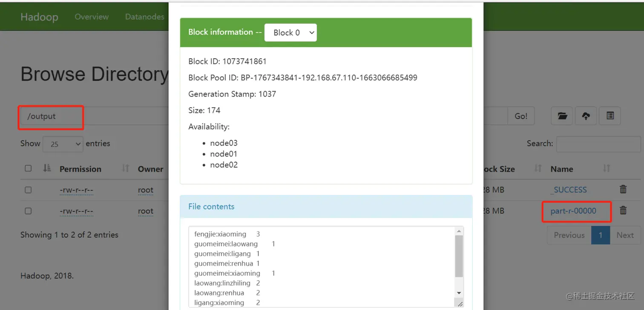The image size is (644, 310).
Task: Click the cut and paste list icon
Action: pos(610,116)
